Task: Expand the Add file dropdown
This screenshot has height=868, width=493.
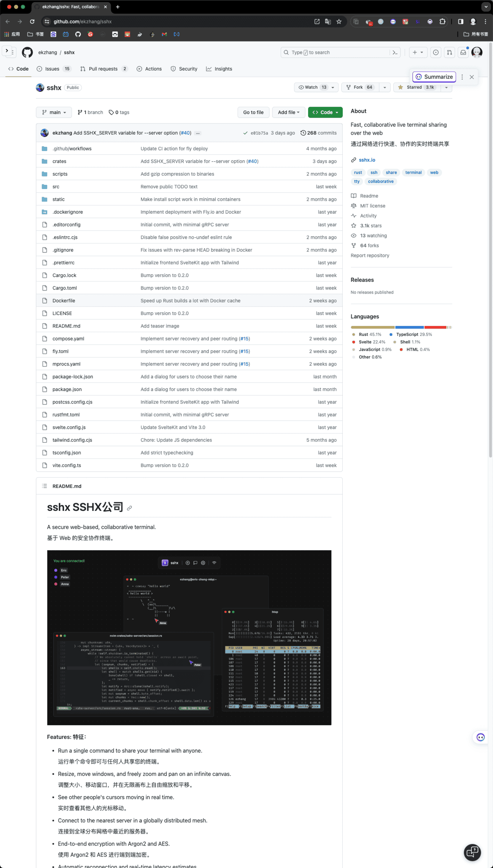Action: (288, 112)
